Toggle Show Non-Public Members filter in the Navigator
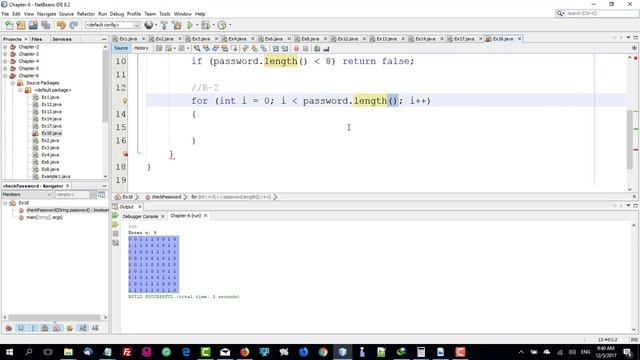 [45, 328]
